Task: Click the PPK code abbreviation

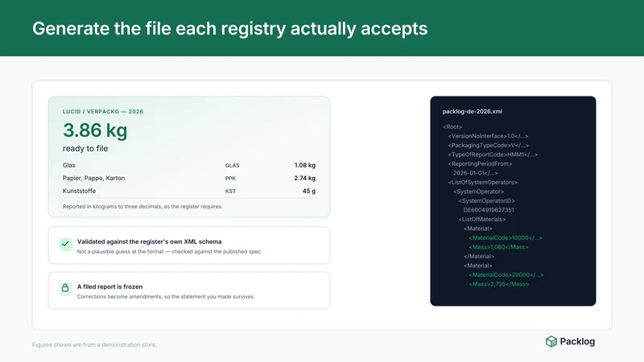Action: click(x=230, y=179)
